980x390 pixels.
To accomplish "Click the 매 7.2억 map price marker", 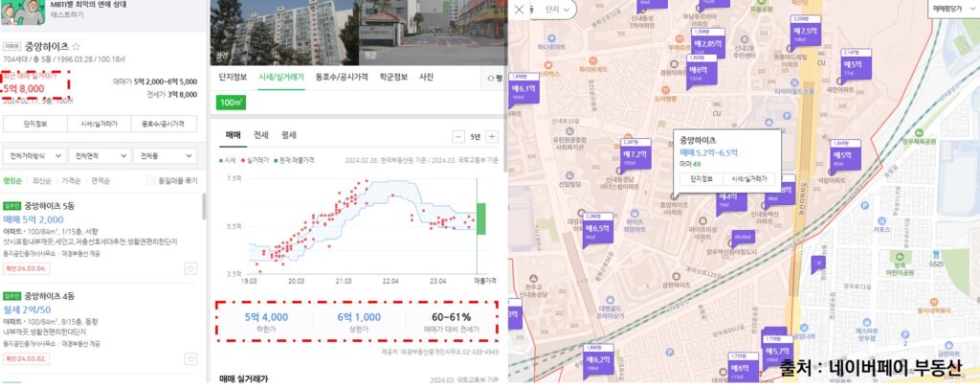I will point(636,153).
